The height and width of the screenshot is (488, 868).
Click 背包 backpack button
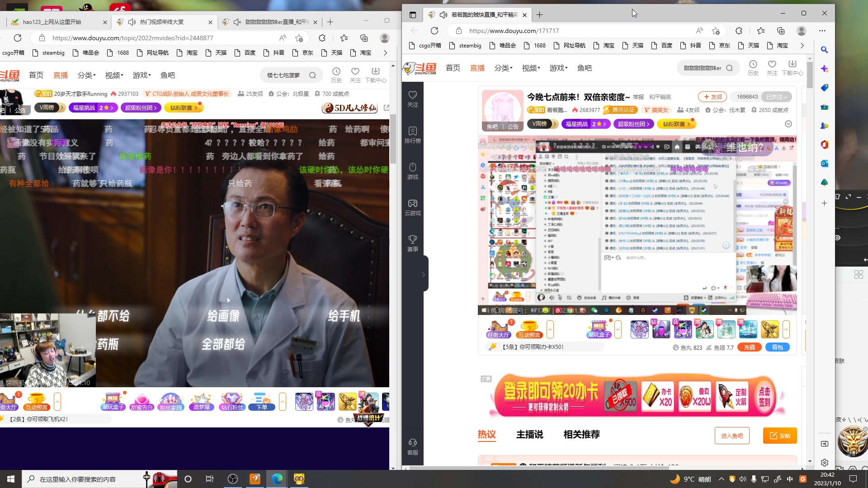click(x=777, y=347)
